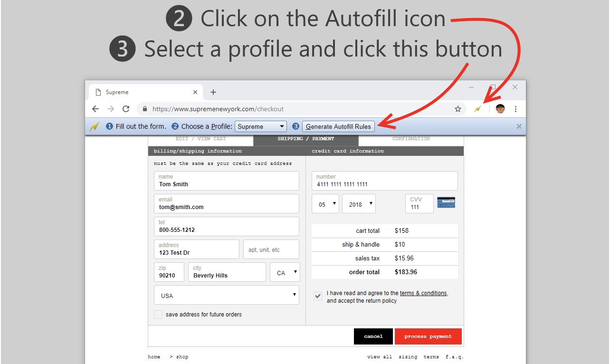The image size is (610, 364).
Task: Click the billing/shipping information header
Action: click(198, 151)
